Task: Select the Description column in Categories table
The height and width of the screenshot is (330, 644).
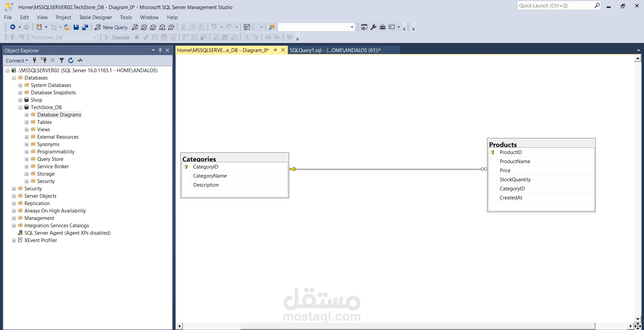Action: [235, 185]
